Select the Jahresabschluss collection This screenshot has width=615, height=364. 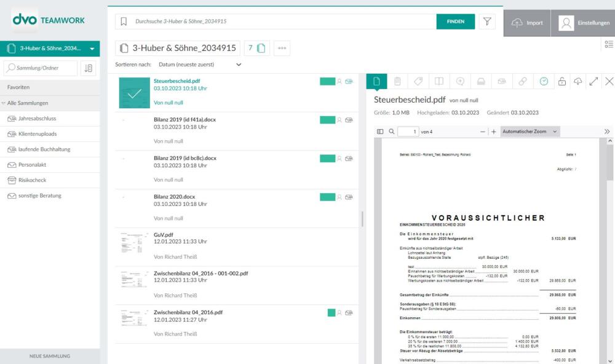(50, 119)
